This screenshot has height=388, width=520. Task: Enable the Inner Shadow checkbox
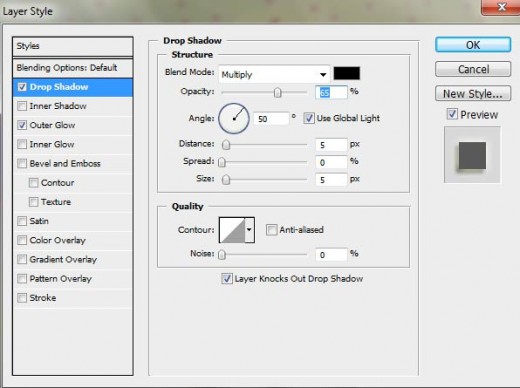pos(22,106)
